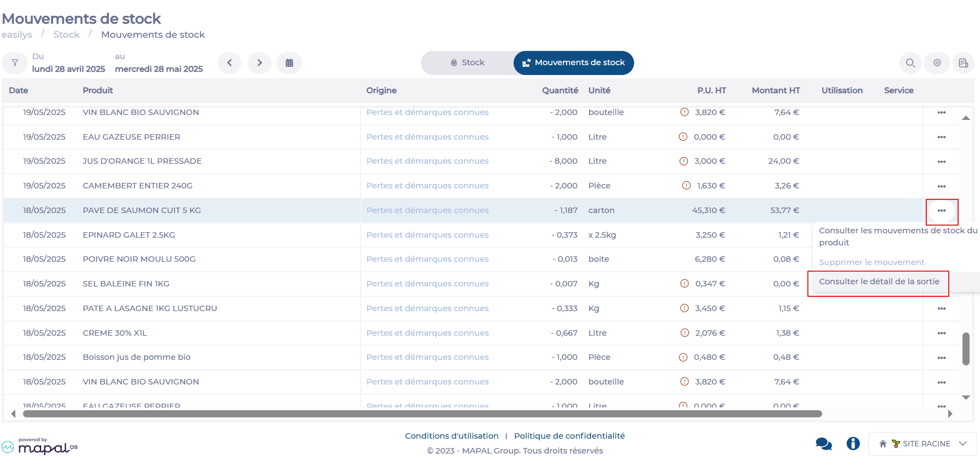The image size is (980, 465).
Task: Click price warning icon on JUS D'ORANGE row
Action: pos(683,161)
